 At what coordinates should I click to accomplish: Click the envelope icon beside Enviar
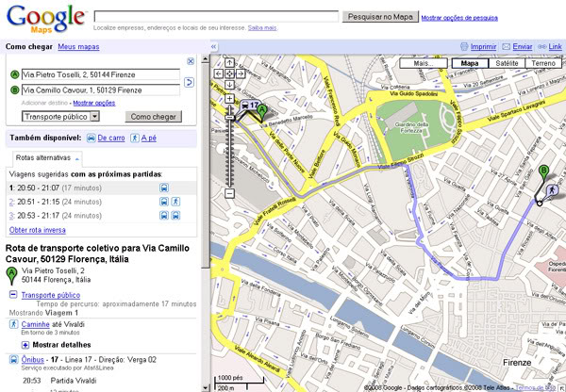[x=507, y=47]
